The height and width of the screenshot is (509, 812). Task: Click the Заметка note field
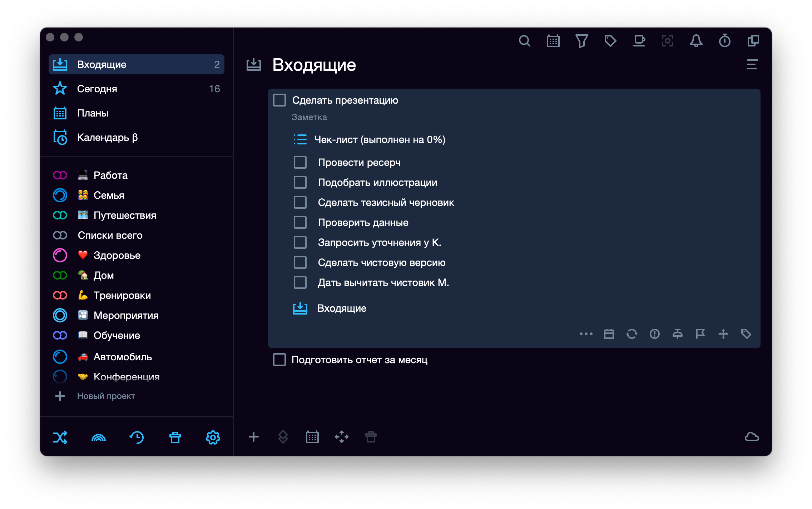[309, 117]
